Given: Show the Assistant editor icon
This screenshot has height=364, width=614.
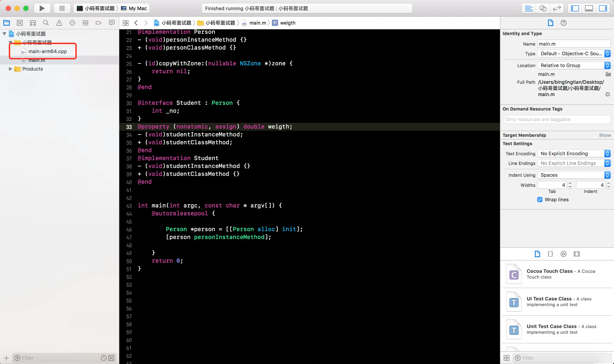Looking at the screenshot, I should point(543,8).
